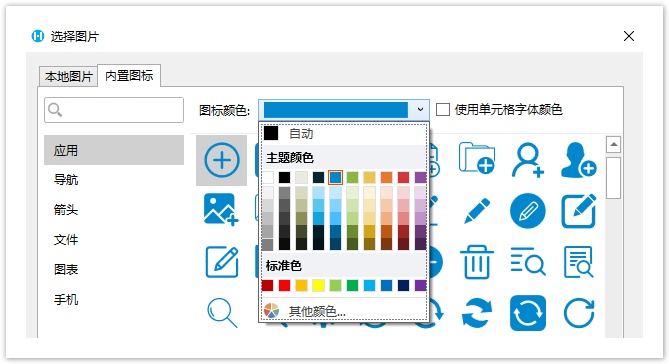Select the 应用 category
This screenshot has height=364, width=669.
(x=114, y=150)
